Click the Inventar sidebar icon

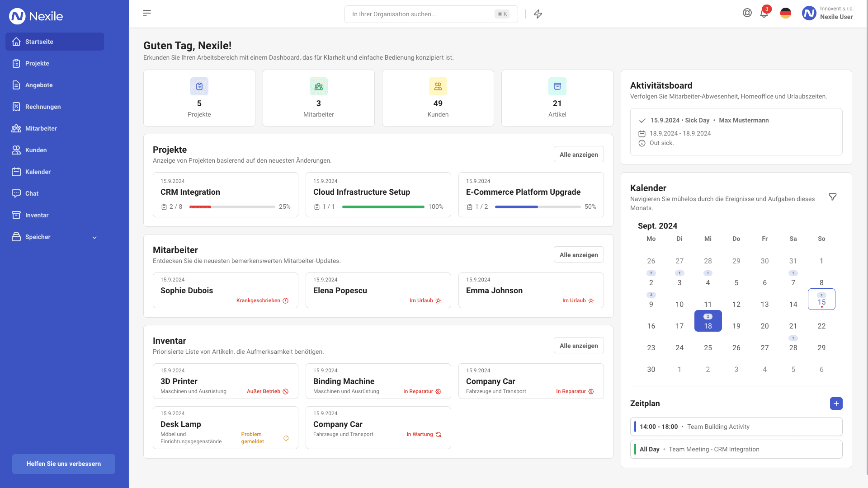click(16, 215)
